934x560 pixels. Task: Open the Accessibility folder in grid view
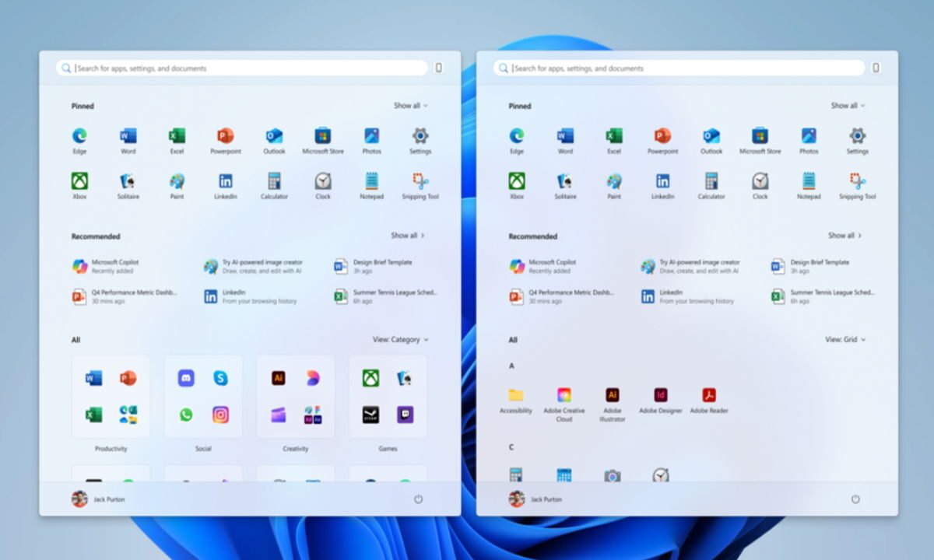coord(516,395)
